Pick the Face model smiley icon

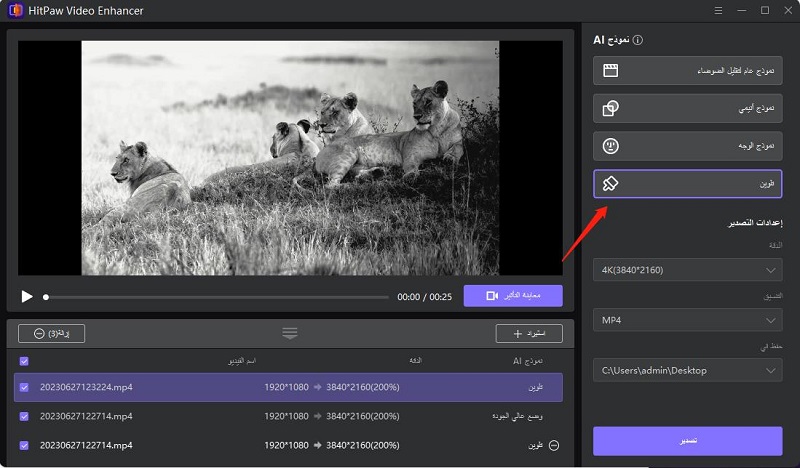611,146
